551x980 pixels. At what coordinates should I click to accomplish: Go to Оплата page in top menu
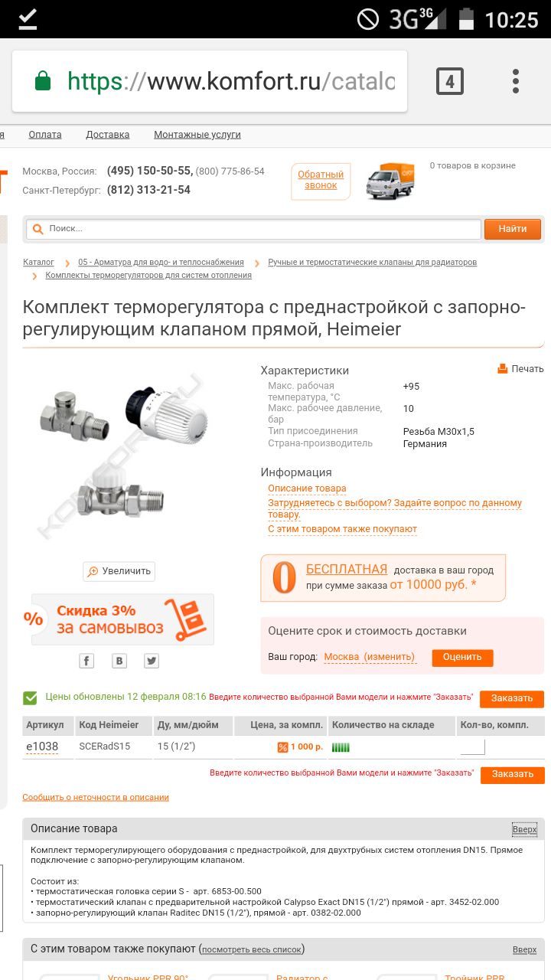pos(45,135)
